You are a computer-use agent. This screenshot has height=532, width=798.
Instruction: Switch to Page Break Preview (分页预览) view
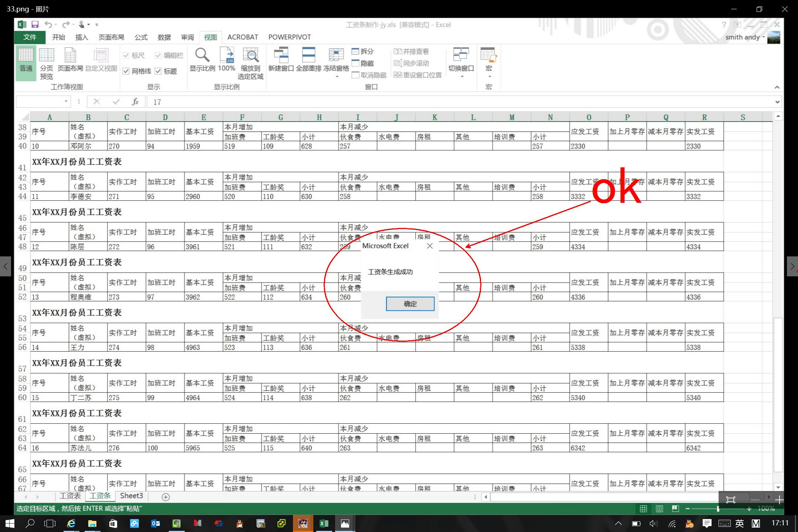(47, 55)
